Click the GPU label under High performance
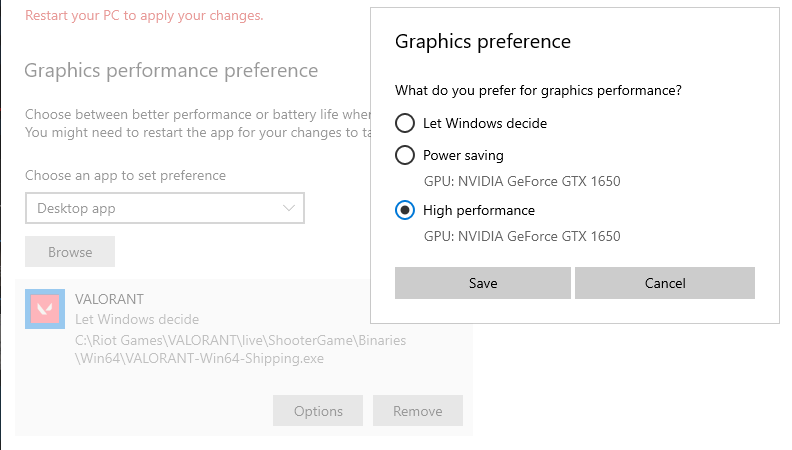 522,236
